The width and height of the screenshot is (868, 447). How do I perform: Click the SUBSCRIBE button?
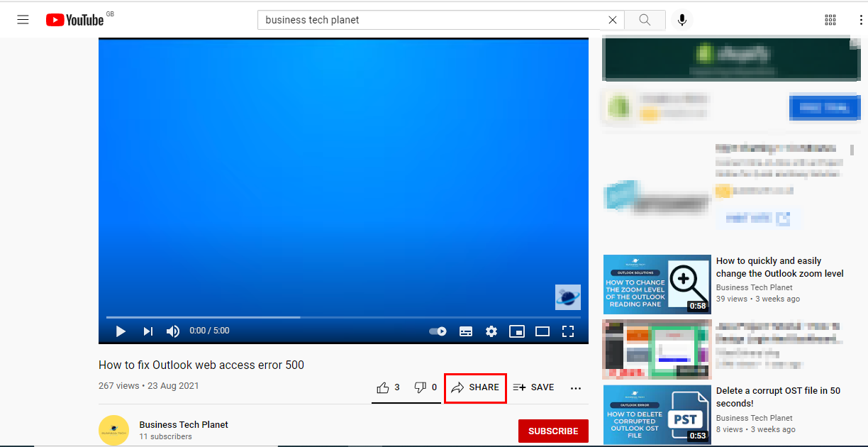(553, 431)
